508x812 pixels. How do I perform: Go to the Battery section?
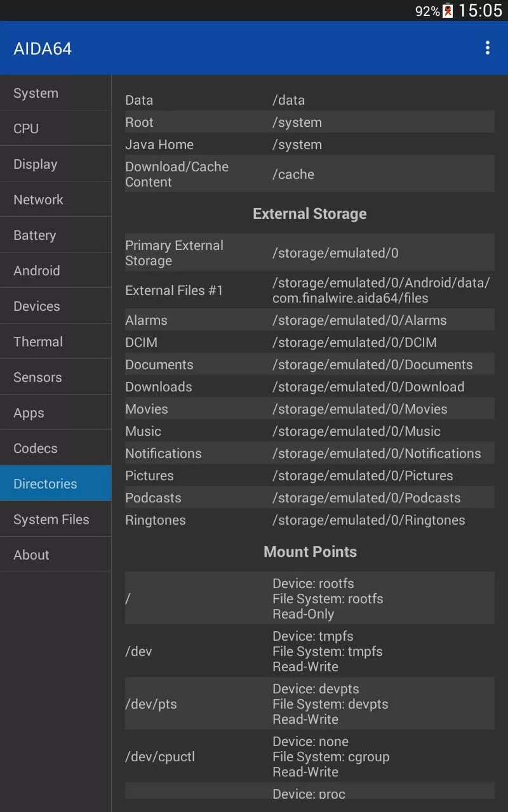(x=55, y=235)
